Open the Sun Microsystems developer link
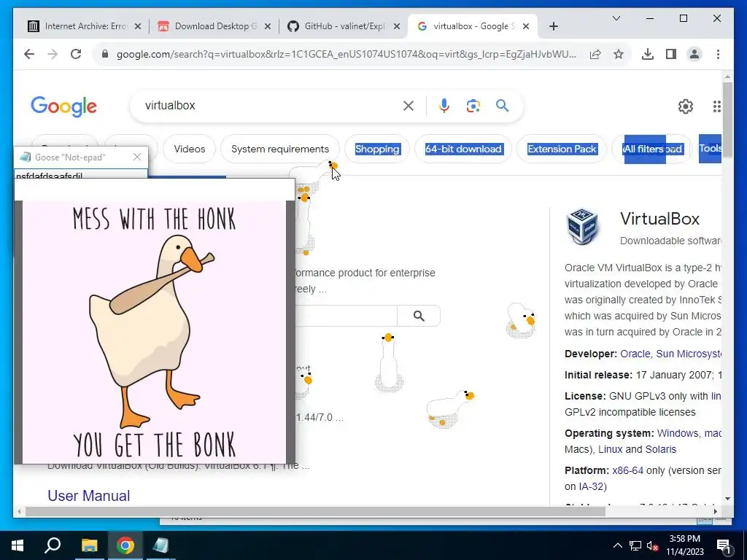Viewport: 747px width, 560px height. pos(689,354)
